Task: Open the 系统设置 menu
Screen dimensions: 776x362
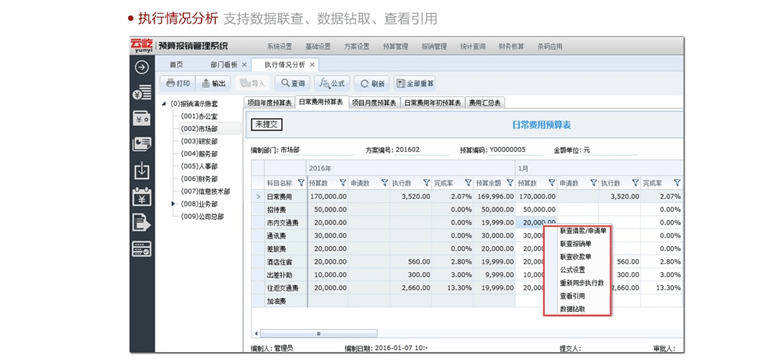Action: pos(280,47)
